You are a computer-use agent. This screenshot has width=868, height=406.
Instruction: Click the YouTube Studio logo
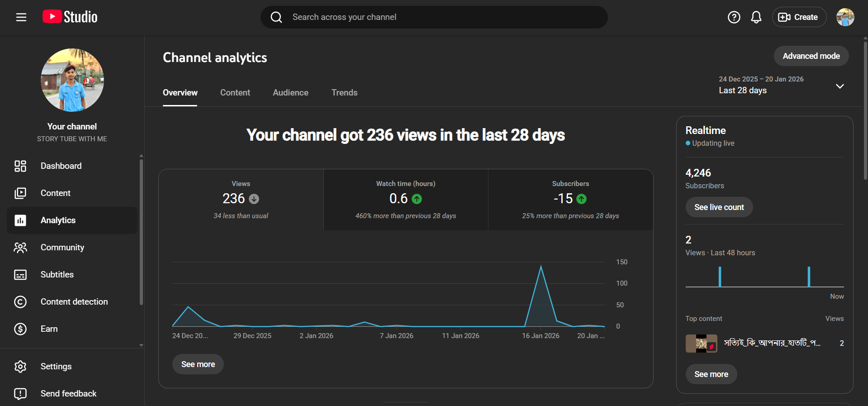[x=70, y=17]
